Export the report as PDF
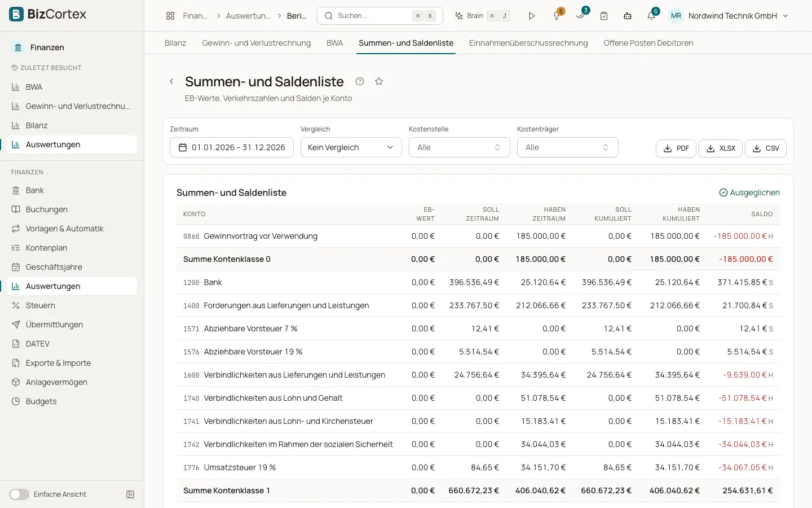The width and height of the screenshot is (812, 508). [676, 148]
